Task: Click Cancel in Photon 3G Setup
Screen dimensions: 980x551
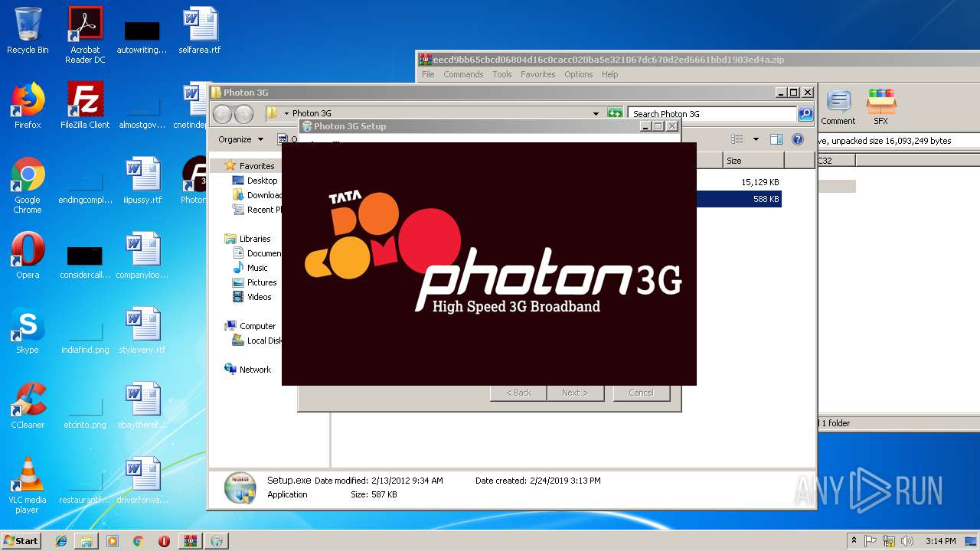Action: click(641, 393)
